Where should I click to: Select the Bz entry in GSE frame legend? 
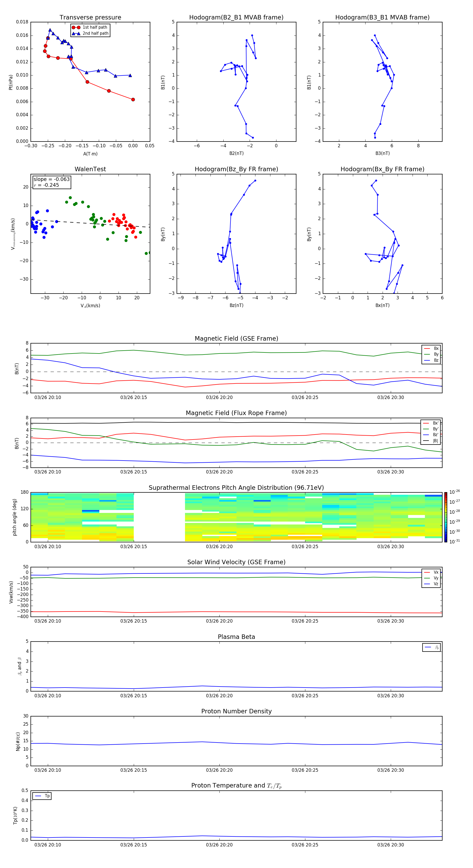[x=431, y=360]
